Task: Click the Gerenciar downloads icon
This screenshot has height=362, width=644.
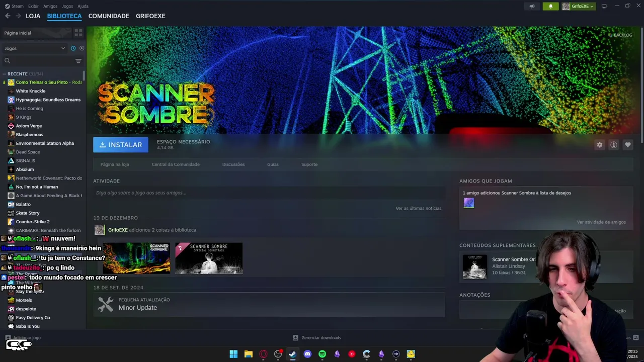Action: 296,338
